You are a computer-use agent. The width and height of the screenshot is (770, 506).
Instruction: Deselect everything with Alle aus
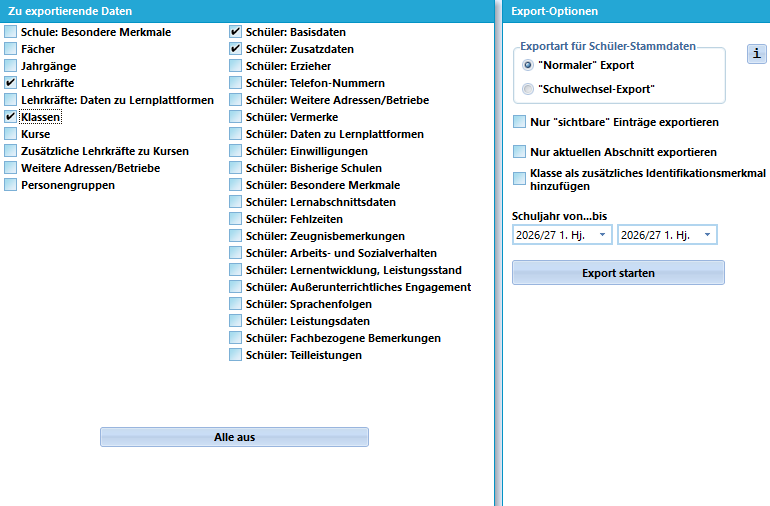click(x=234, y=437)
